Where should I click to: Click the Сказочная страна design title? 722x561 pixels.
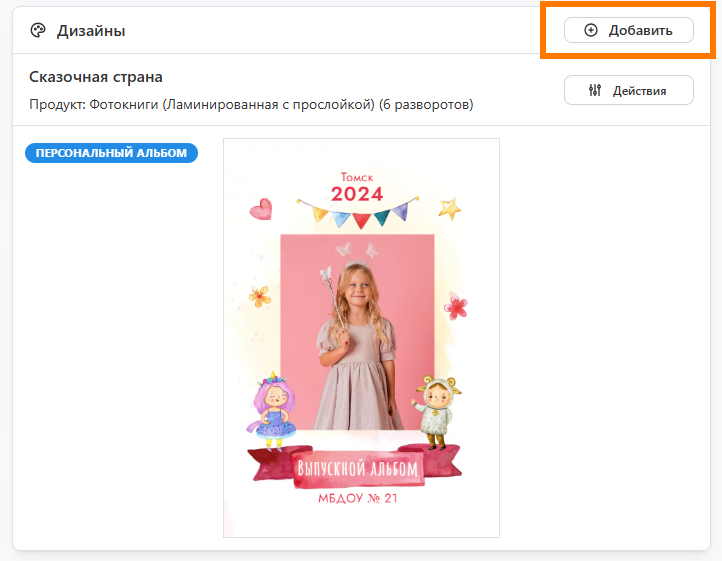click(x=96, y=77)
